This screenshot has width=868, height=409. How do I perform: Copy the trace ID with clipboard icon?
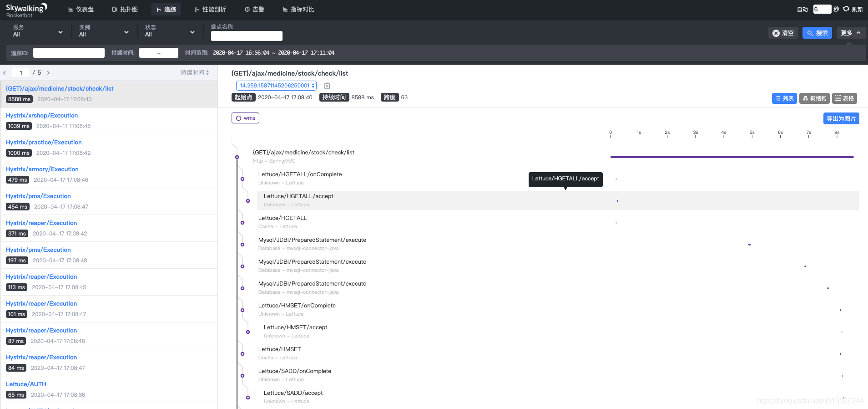(327, 86)
